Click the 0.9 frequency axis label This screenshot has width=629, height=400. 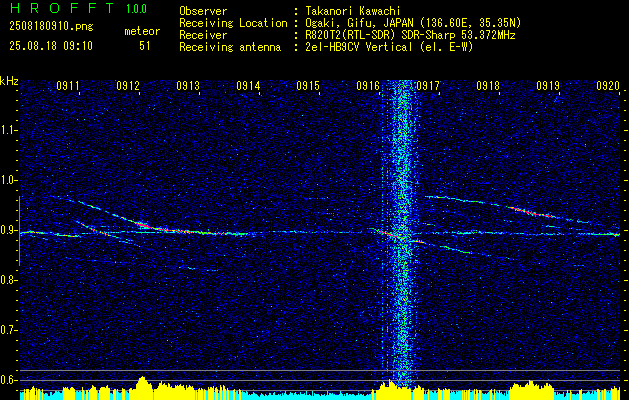click(x=9, y=230)
